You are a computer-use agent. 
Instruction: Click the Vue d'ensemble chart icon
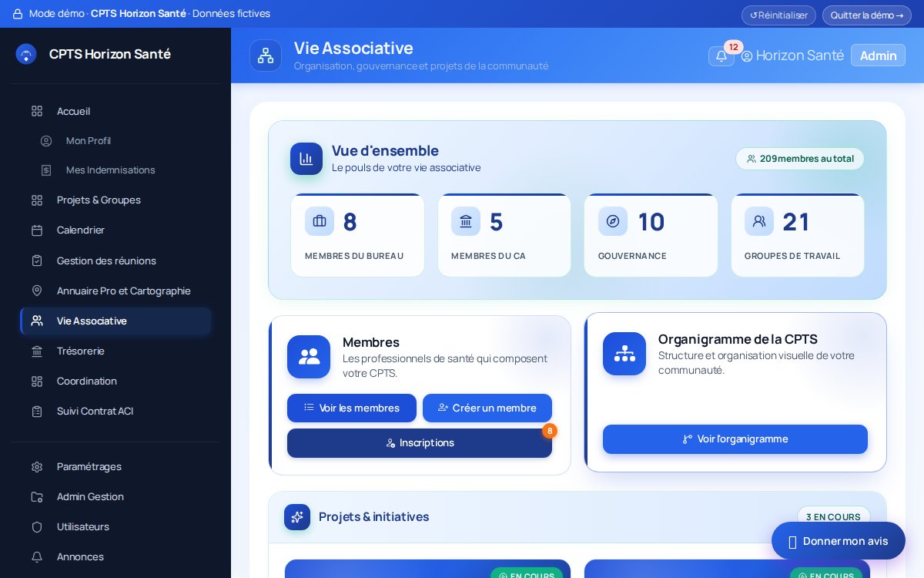(x=306, y=159)
